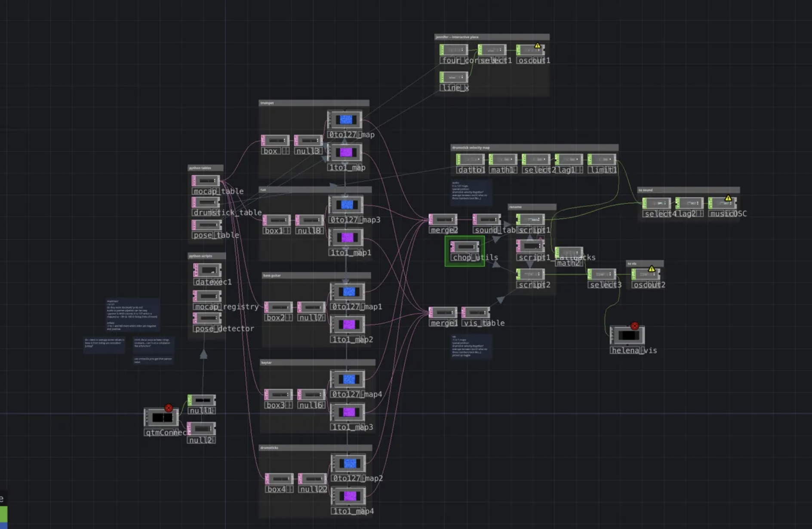
Task: Select the limit1 CHOP node
Action: point(602,159)
